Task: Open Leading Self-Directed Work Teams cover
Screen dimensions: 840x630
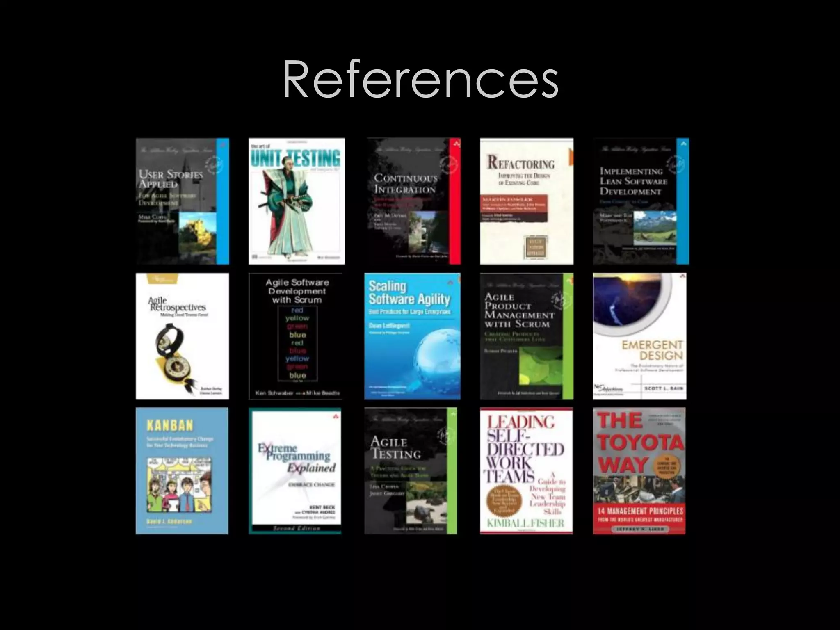Action: coord(526,471)
